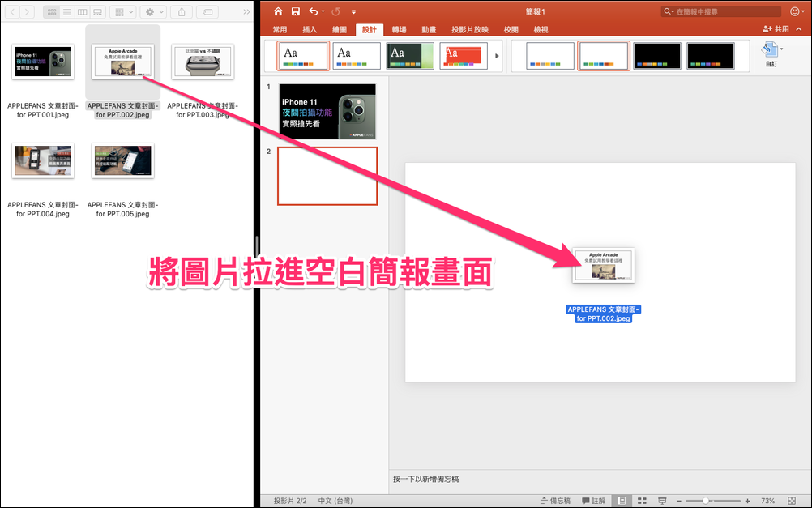Image resolution: width=812 pixels, height=508 pixels.
Task: Go forward in the Finder window
Action: tap(28, 11)
